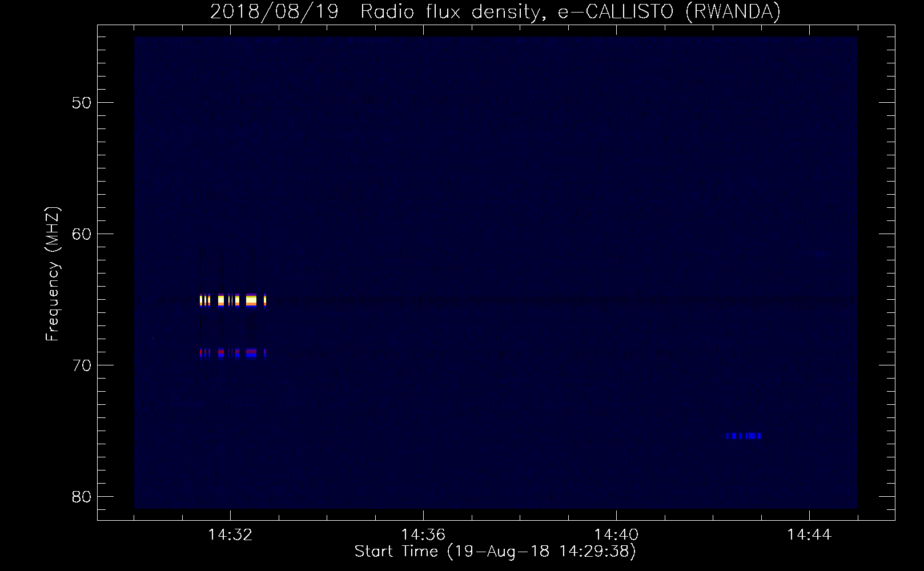
Task: Click the red-blue burst near 69 MHz
Action: pos(233,353)
